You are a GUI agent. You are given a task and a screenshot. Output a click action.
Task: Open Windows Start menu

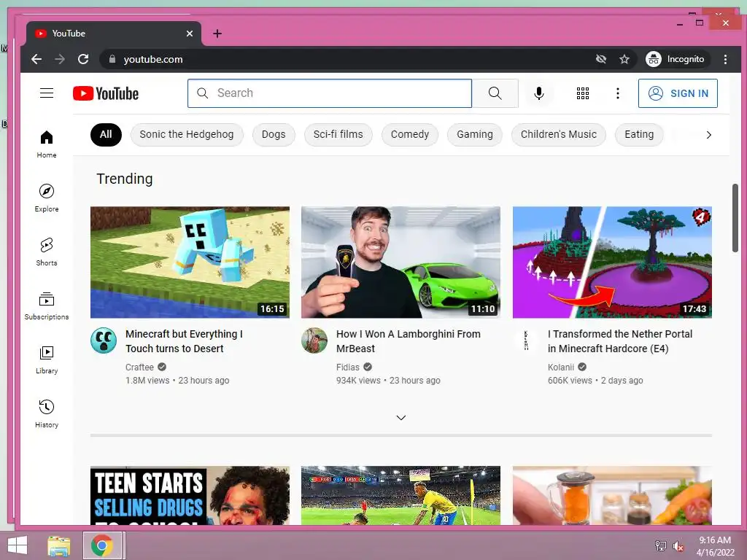(x=18, y=545)
